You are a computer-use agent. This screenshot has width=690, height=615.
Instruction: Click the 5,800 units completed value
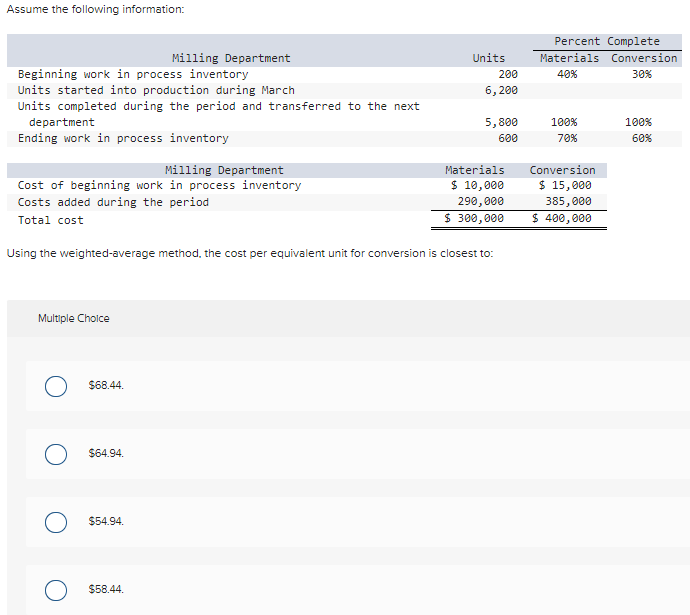point(501,122)
